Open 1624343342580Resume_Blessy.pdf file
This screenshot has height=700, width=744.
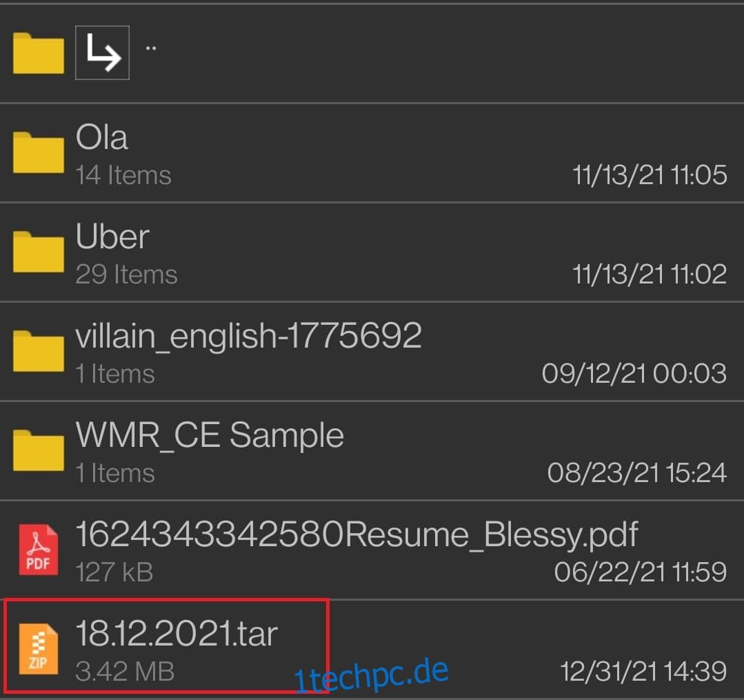[356, 535]
